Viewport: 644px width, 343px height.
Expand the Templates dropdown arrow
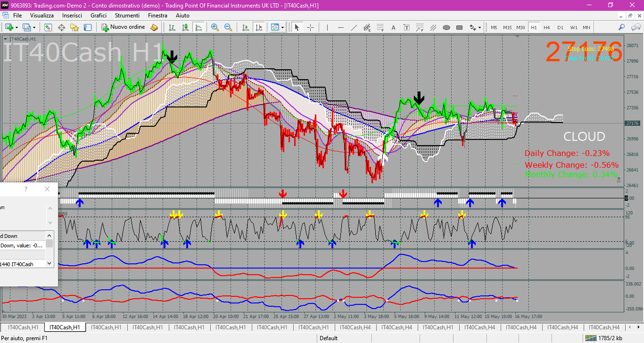coord(282,27)
